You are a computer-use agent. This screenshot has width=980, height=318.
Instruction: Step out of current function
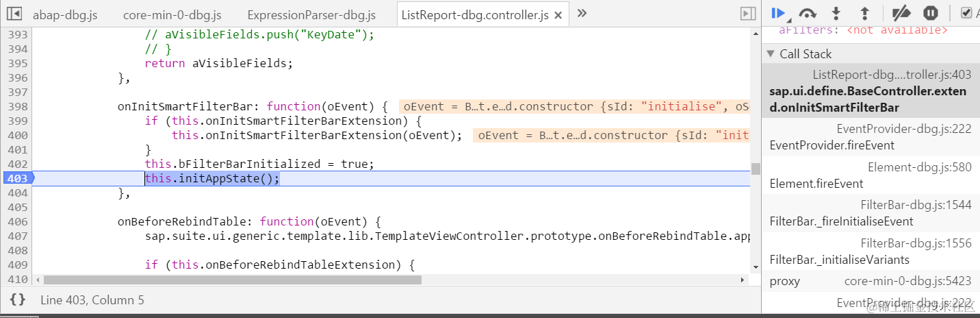864,13
